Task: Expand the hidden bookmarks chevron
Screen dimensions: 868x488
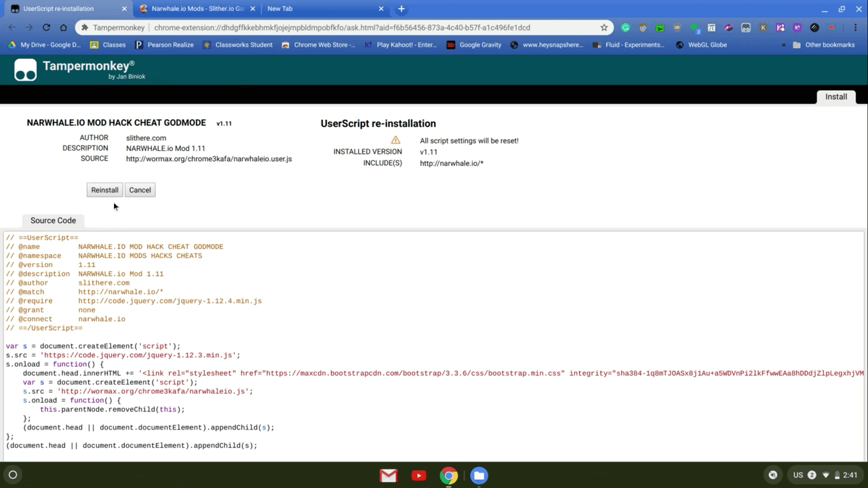Action: tap(784, 45)
